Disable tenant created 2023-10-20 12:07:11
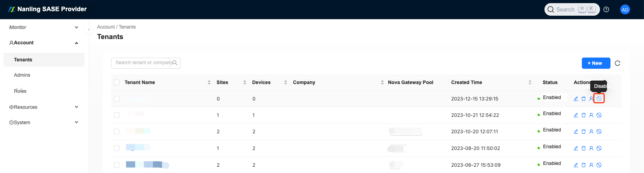644x173 pixels. point(599,131)
